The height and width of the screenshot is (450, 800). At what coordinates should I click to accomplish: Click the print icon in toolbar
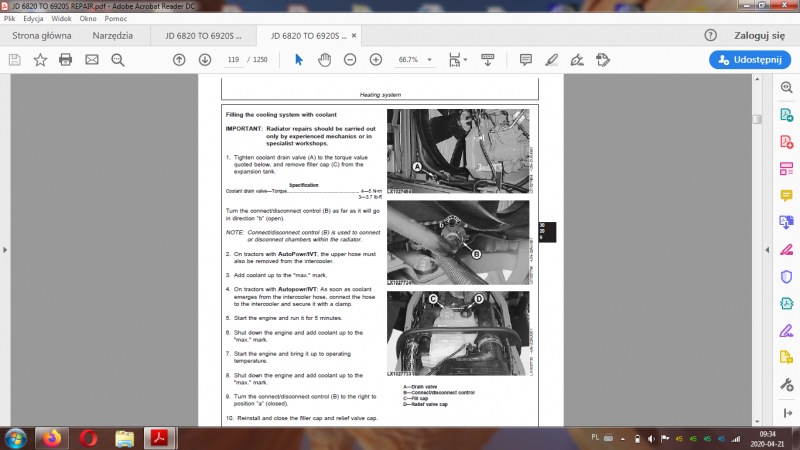(x=66, y=60)
